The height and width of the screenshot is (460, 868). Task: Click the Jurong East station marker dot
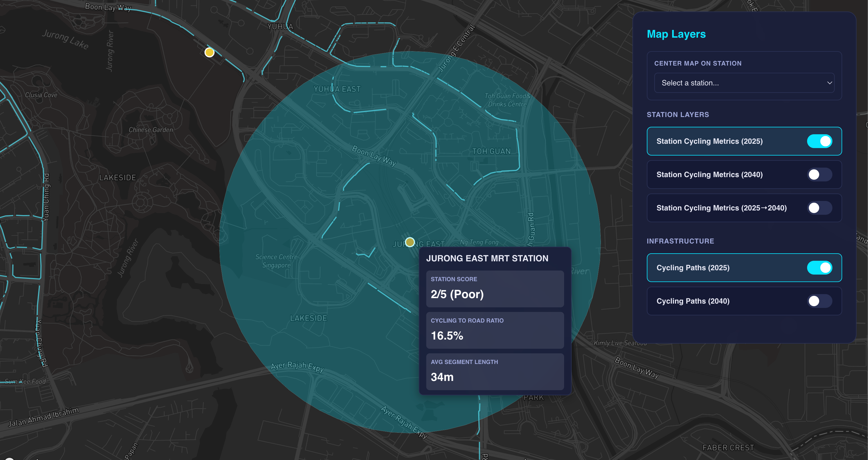pyautogui.click(x=410, y=242)
